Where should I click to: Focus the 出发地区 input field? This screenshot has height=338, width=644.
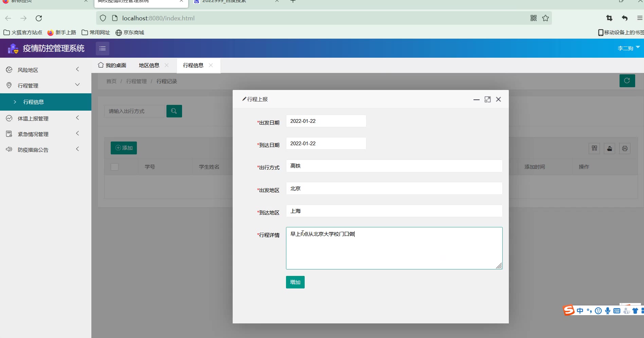[394, 188]
